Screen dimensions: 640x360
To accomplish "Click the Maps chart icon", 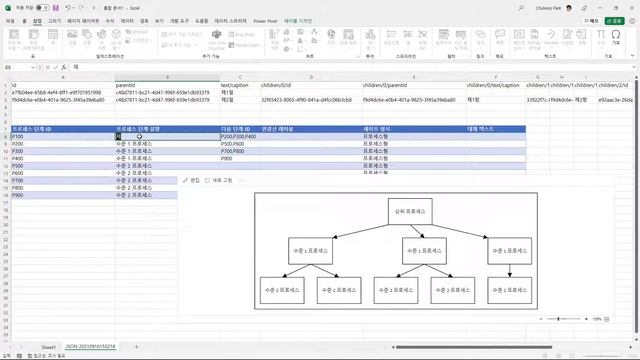I will click(x=331, y=37).
